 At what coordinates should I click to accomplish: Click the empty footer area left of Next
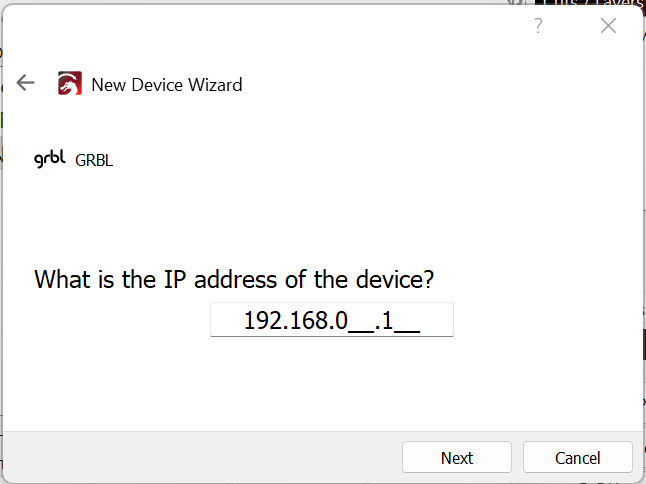200,457
